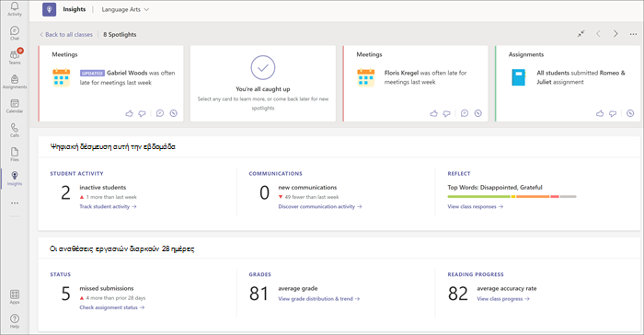Open View grade distribution & trend link

[318, 299]
